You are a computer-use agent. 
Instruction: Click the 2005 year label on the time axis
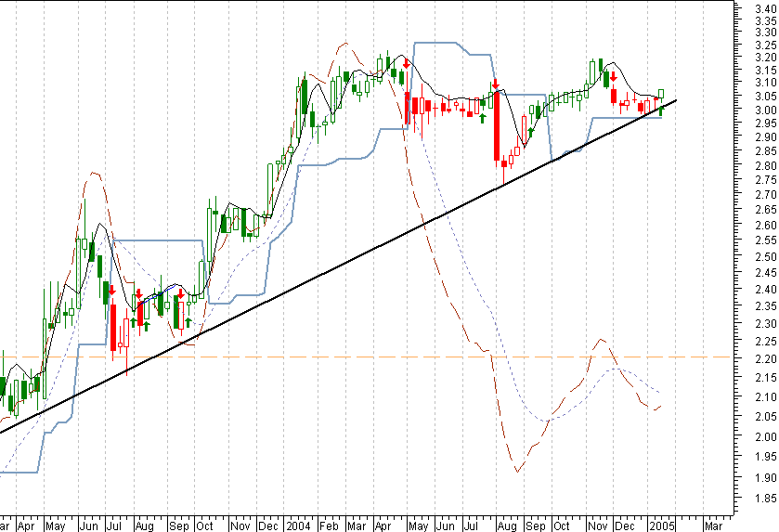click(663, 526)
